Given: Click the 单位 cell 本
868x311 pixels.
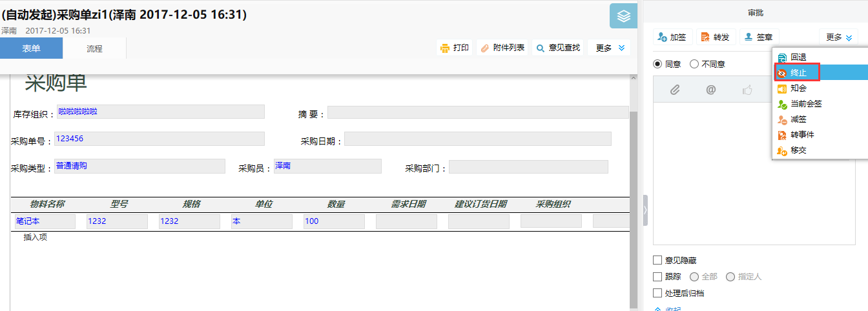Looking at the screenshot, I should pos(262,221).
